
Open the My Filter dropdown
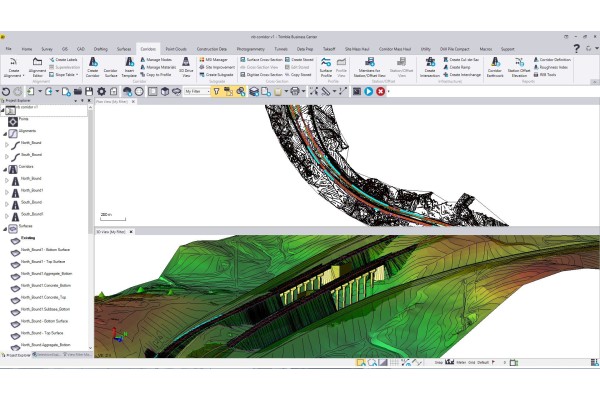(197, 91)
